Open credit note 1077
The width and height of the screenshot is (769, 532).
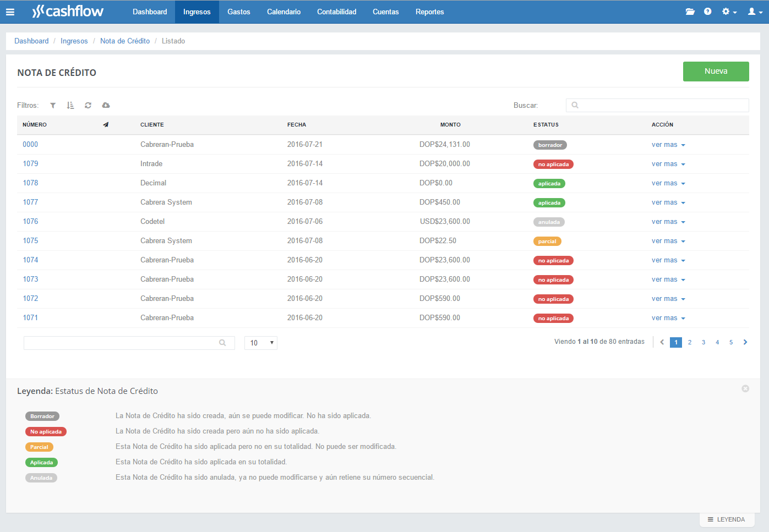coord(30,202)
